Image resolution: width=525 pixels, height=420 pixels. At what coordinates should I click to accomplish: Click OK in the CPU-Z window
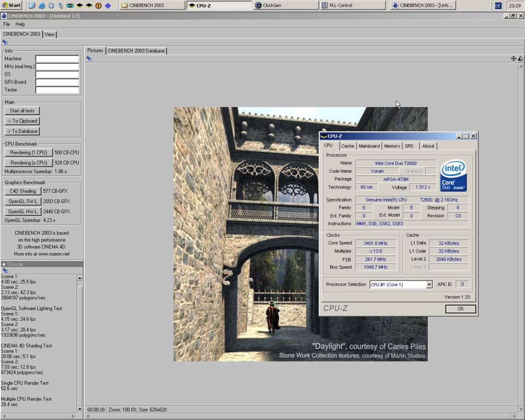(x=460, y=309)
